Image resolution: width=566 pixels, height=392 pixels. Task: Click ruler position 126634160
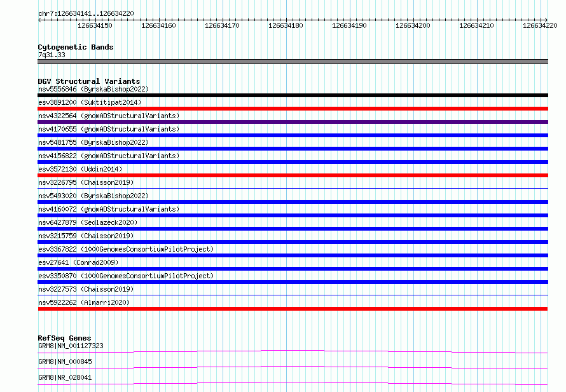tap(158, 25)
